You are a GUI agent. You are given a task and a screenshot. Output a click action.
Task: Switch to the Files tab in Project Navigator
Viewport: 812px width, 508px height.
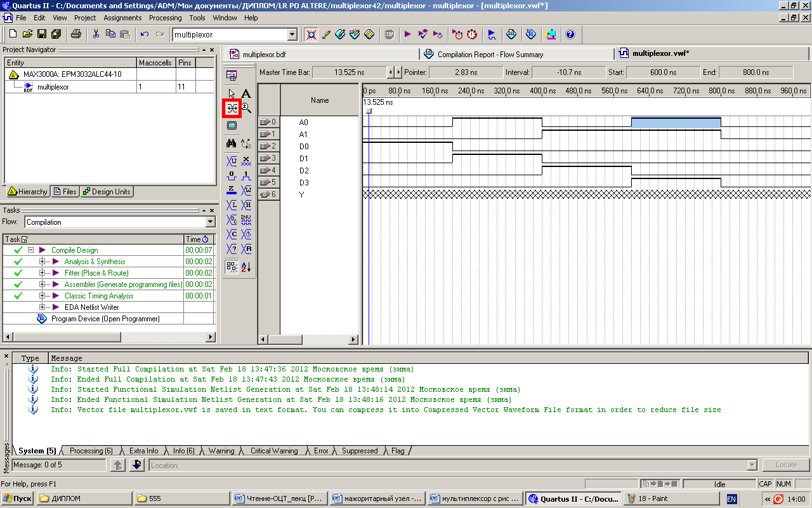point(65,192)
